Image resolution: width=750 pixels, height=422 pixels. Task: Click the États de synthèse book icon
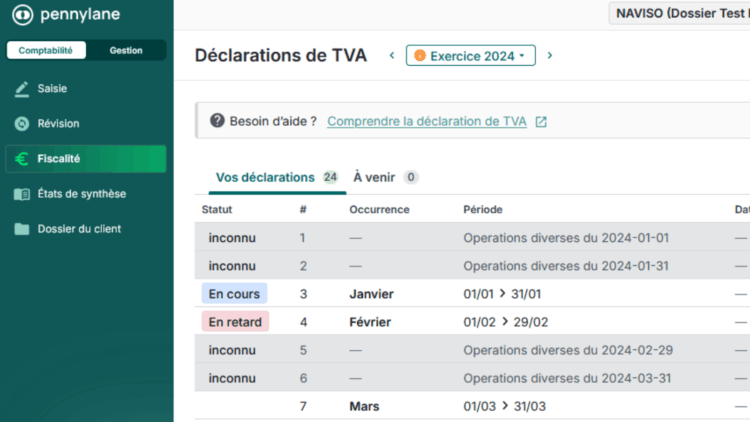[x=21, y=194]
